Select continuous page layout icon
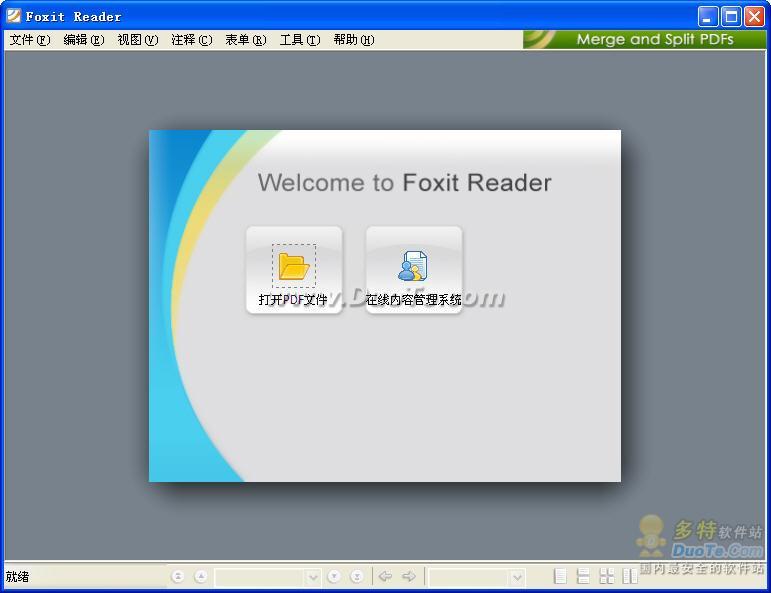 click(x=583, y=576)
